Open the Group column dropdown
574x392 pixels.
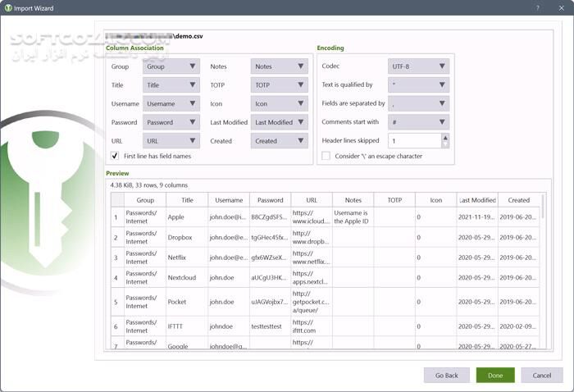pyautogui.click(x=171, y=66)
